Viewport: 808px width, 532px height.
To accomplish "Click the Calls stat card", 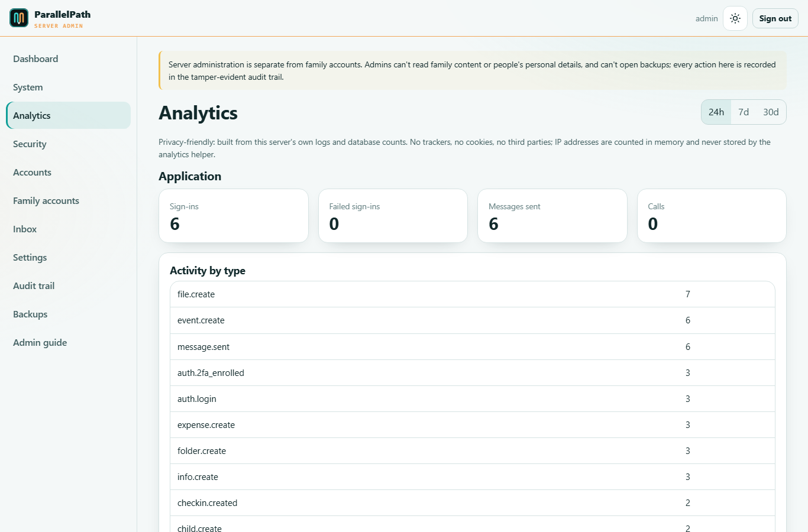I will point(712,216).
